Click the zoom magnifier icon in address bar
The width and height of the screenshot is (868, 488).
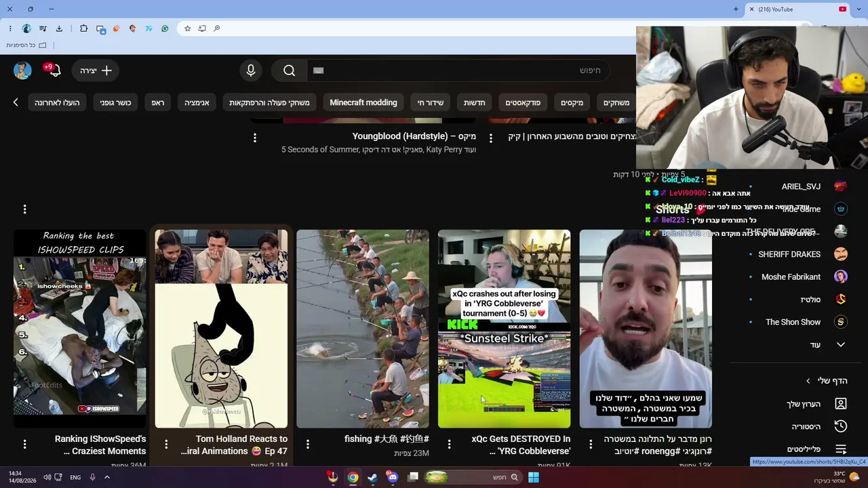216,28
